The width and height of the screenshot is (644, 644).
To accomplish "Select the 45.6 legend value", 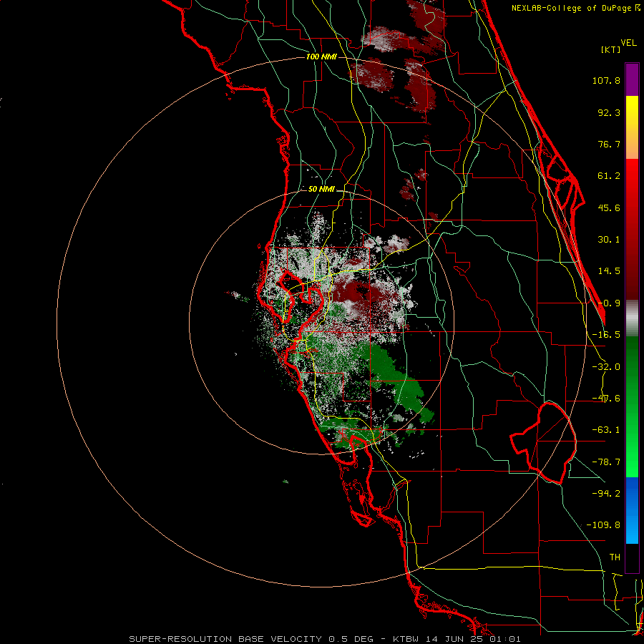I will click(609, 208).
